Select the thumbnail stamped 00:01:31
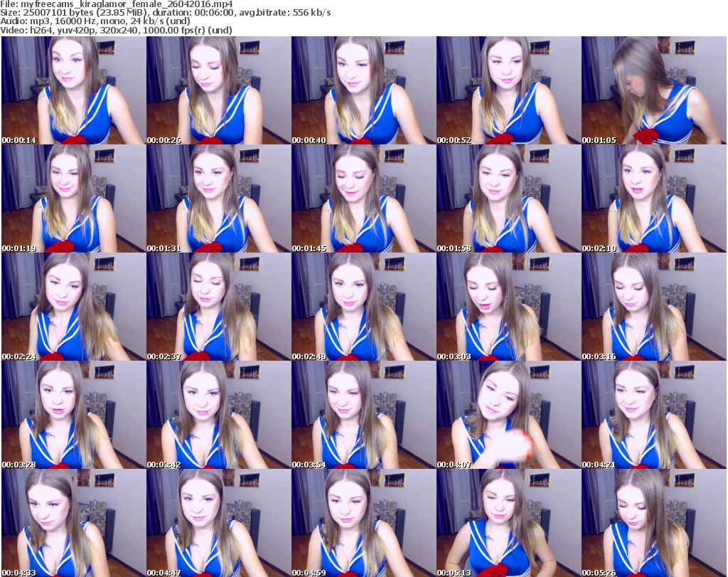This screenshot has height=577, width=728. (219, 198)
